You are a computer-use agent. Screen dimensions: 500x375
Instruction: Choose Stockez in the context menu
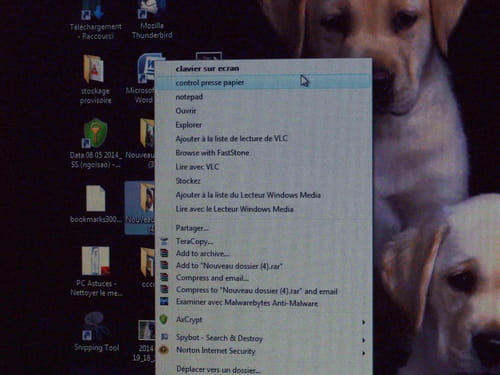pyautogui.click(x=263, y=181)
